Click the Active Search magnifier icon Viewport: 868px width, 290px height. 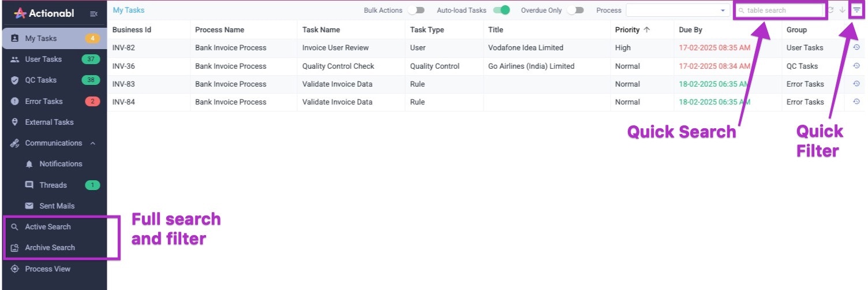click(x=15, y=227)
